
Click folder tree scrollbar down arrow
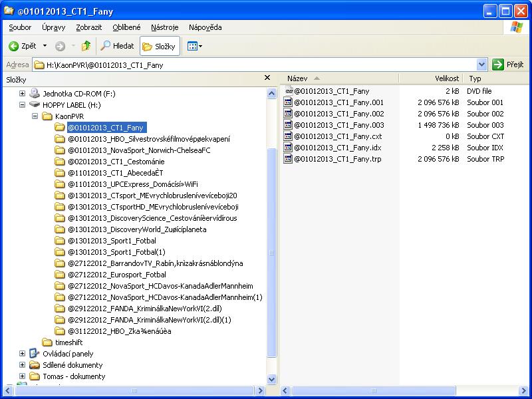click(271, 379)
